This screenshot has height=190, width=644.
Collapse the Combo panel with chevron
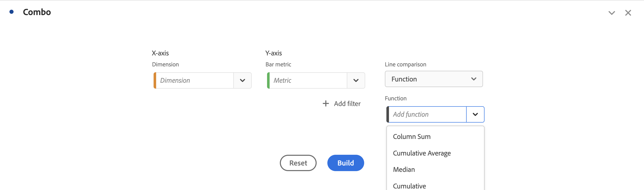click(x=612, y=13)
